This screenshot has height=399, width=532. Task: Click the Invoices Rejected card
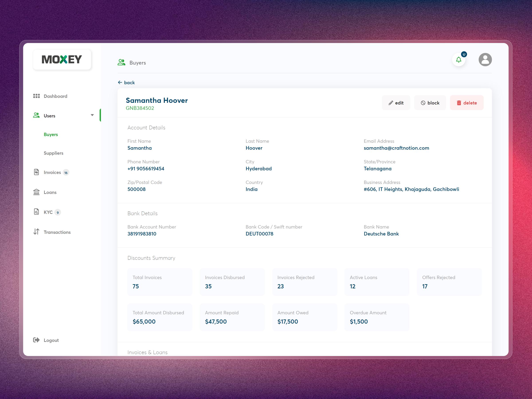[305, 282]
